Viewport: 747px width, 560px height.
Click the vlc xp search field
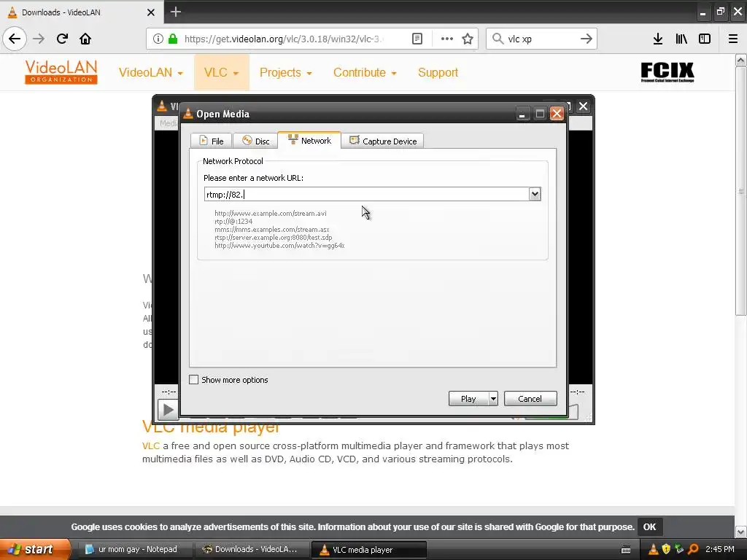[x=542, y=39]
